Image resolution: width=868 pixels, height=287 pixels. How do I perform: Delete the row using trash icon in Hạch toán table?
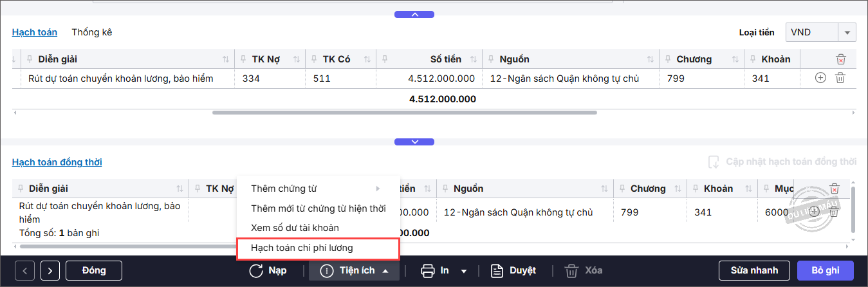[x=840, y=79]
